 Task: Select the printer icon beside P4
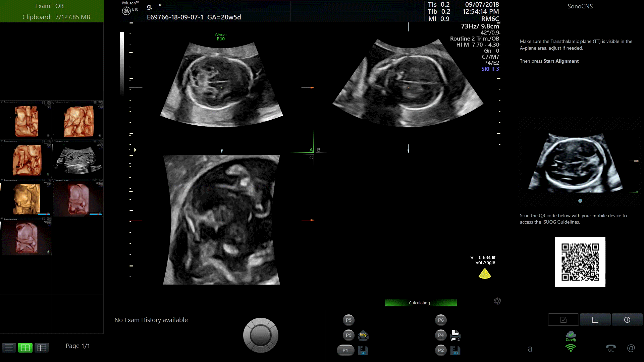455,335
